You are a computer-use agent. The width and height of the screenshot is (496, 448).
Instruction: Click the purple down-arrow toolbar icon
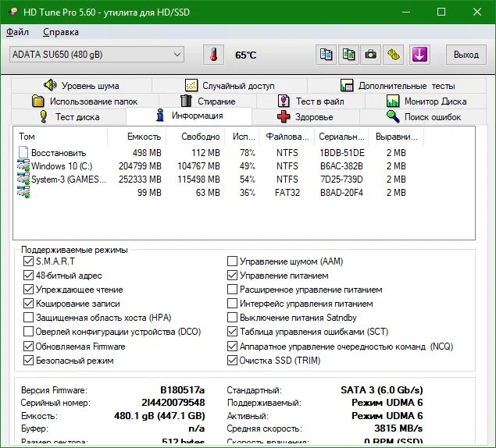(419, 55)
